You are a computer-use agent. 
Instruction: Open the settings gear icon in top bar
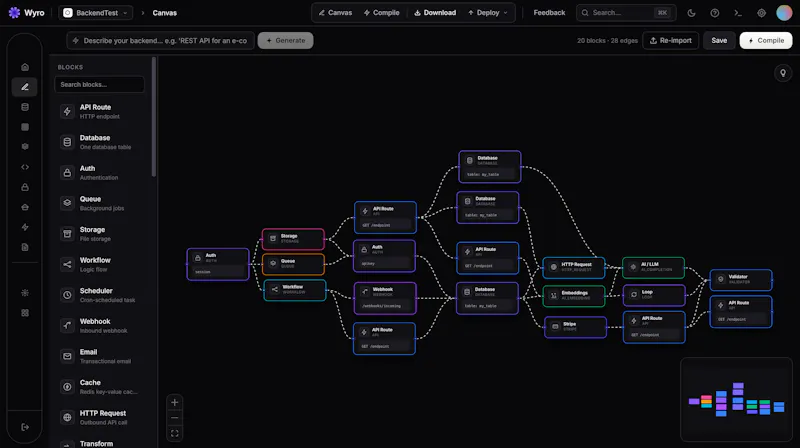tap(761, 13)
